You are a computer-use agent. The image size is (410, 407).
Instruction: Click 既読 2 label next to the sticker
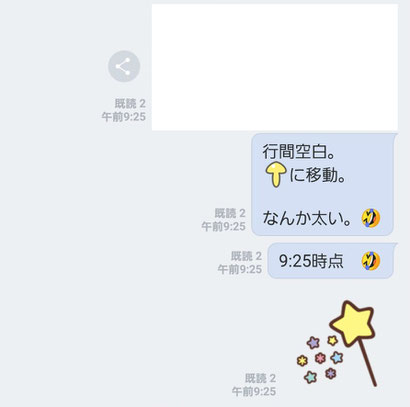coord(260,378)
